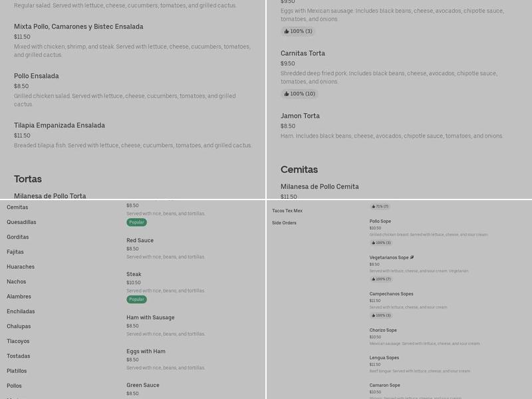532x399 pixels.
Task: Select the Tilapia Empanizada Ensalada item
Action: click(x=59, y=125)
